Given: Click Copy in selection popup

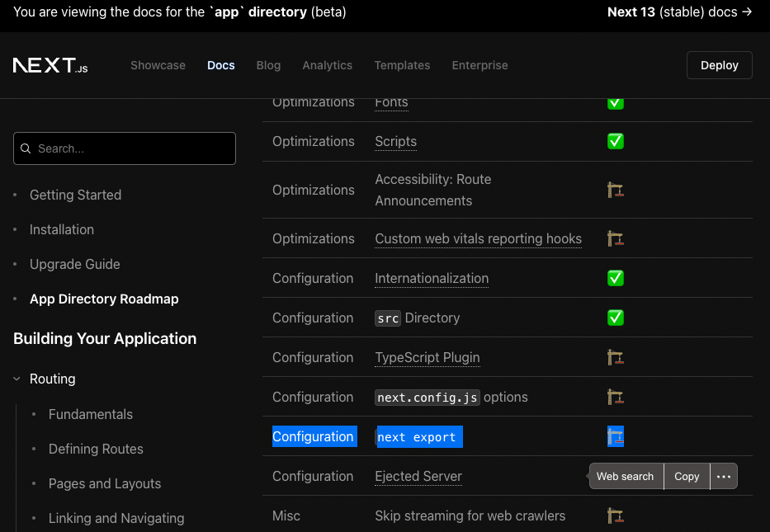Looking at the screenshot, I should [x=687, y=477].
